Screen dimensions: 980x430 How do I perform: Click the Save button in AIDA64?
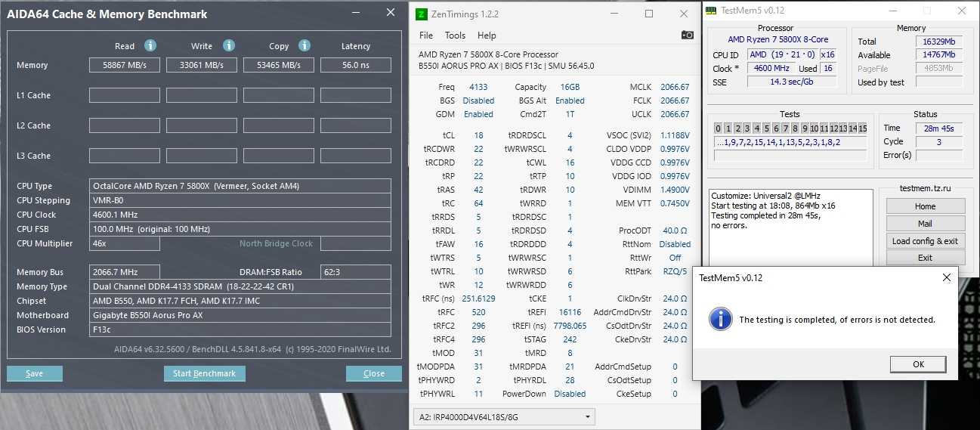[x=35, y=373]
